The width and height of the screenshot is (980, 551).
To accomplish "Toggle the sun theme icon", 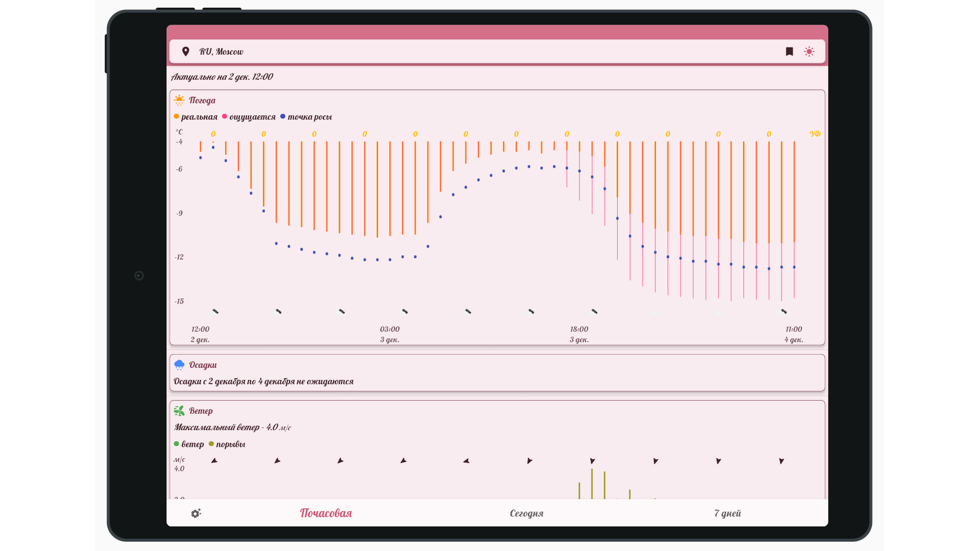I will pyautogui.click(x=809, y=52).
